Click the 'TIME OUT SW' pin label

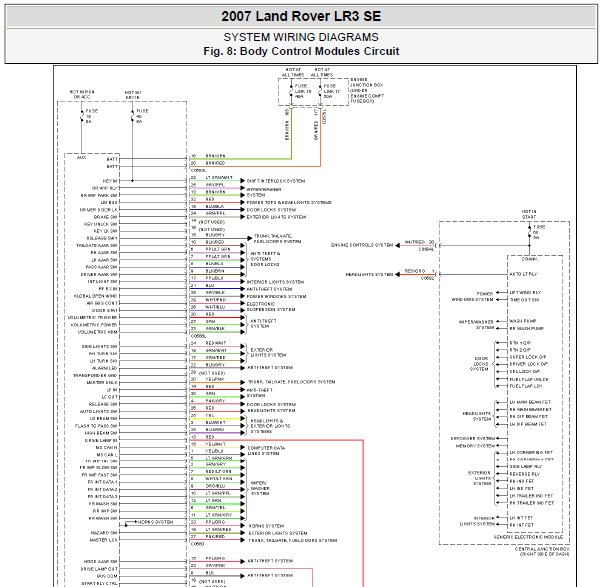click(x=524, y=300)
